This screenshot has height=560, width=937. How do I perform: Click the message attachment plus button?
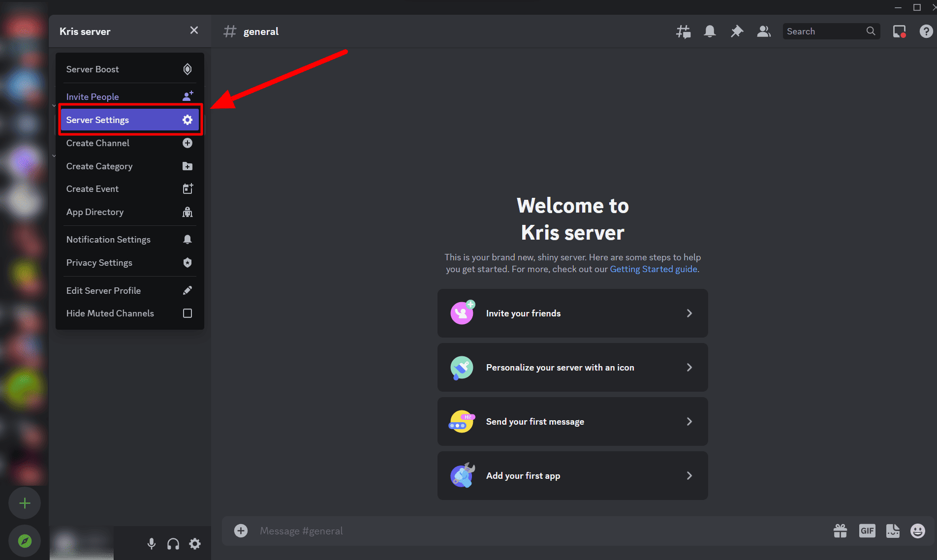[241, 530]
